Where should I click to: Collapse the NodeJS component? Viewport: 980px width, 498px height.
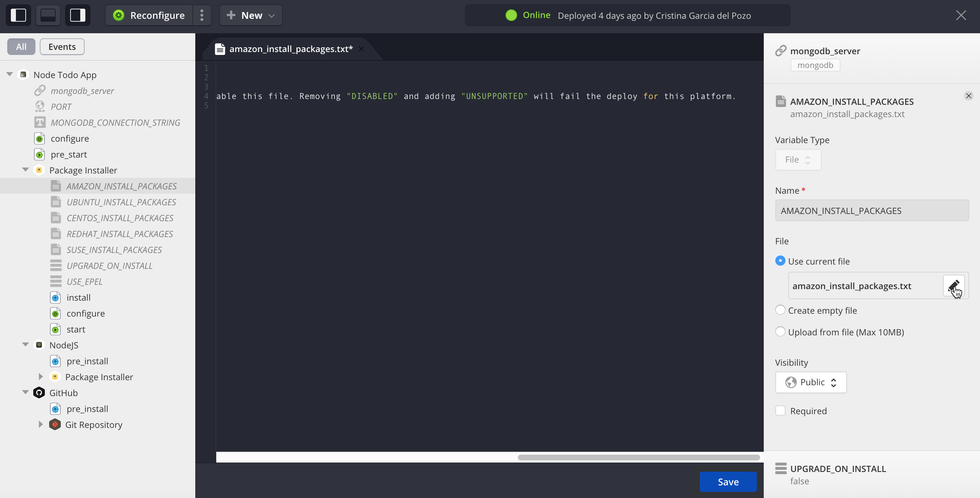(25, 345)
